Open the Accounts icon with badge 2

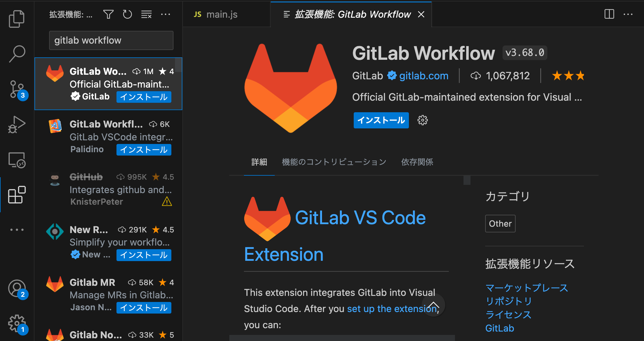(x=17, y=289)
